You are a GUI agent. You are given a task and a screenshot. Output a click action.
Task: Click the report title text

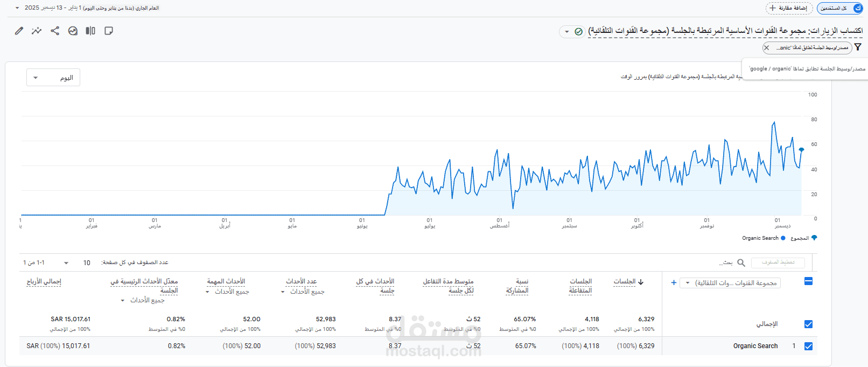click(725, 31)
